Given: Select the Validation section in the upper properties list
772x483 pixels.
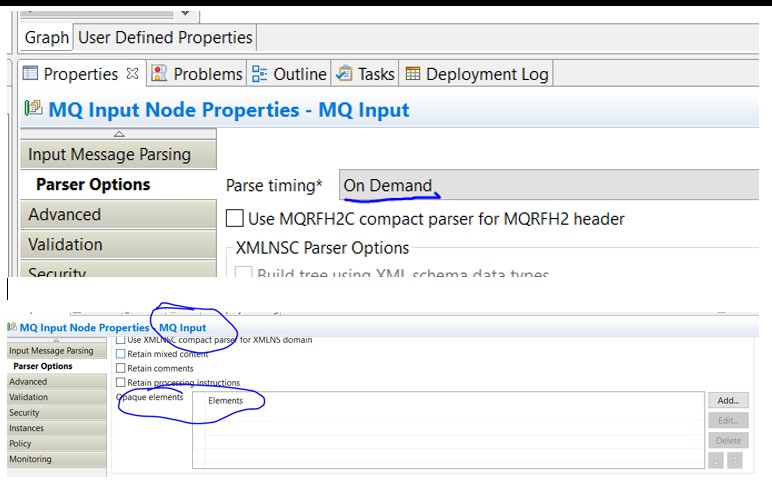Looking at the screenshot, I should pos(65,245).
